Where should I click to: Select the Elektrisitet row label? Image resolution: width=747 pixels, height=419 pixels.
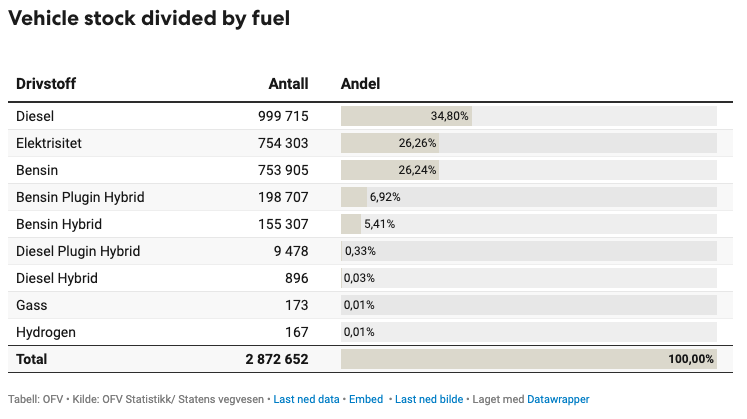tap(49, 143)
